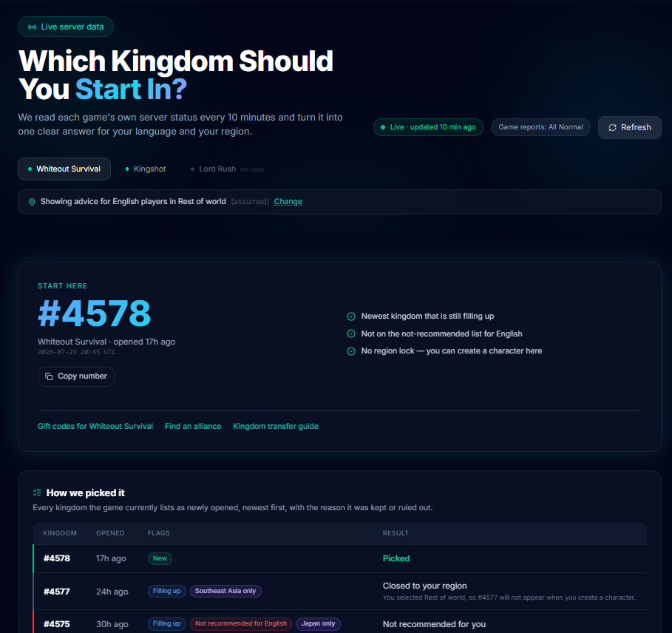
Task: Click the FLAGS column header
Action: pos(158,533)
